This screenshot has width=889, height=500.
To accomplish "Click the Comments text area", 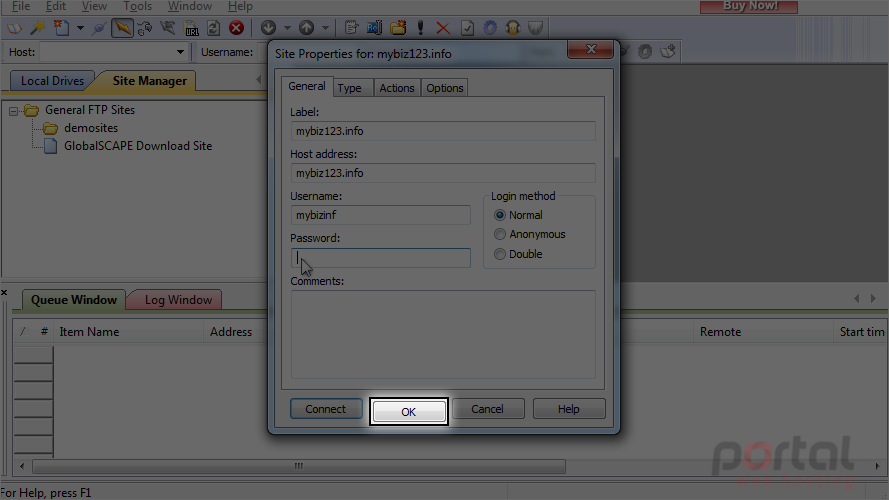I will tap(443, 334).
